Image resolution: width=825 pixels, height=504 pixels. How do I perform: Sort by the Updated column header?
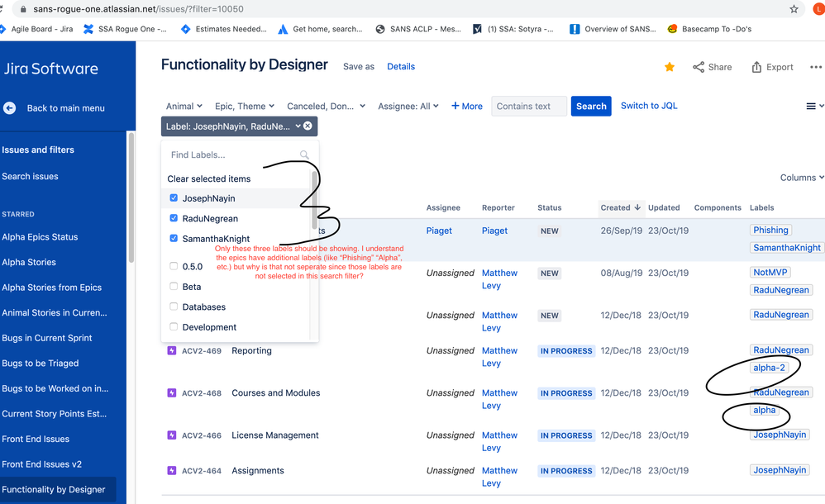pos(664,207)
